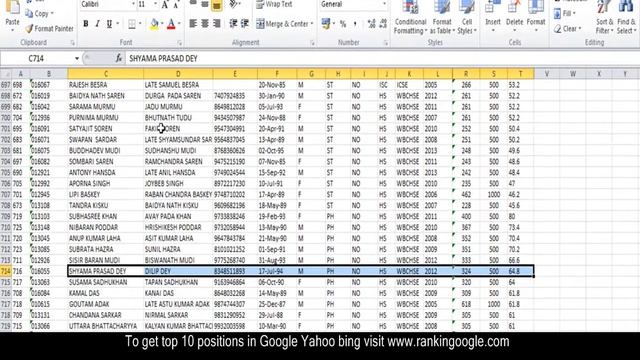Click Decrease Decimal

point(383,24)
